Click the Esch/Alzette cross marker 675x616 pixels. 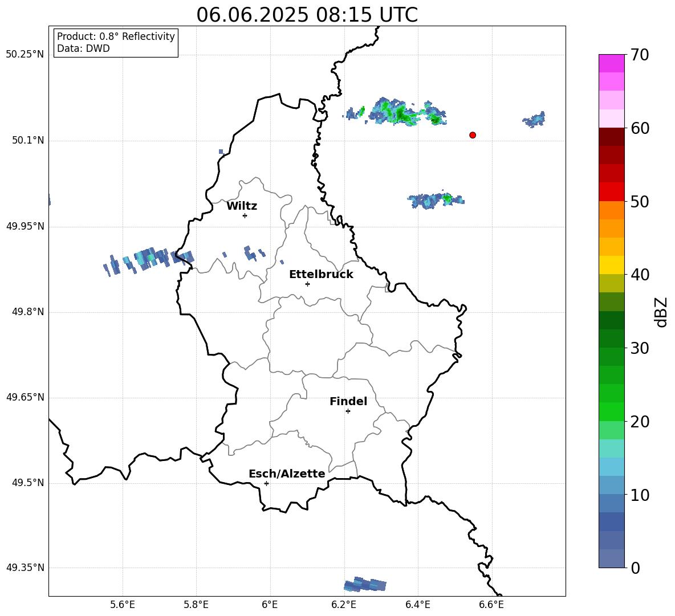tap(266, 483)
